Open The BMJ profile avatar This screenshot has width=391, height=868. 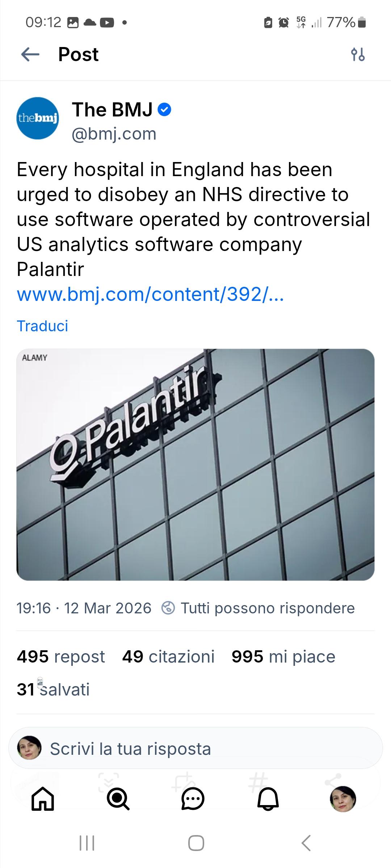38,118
